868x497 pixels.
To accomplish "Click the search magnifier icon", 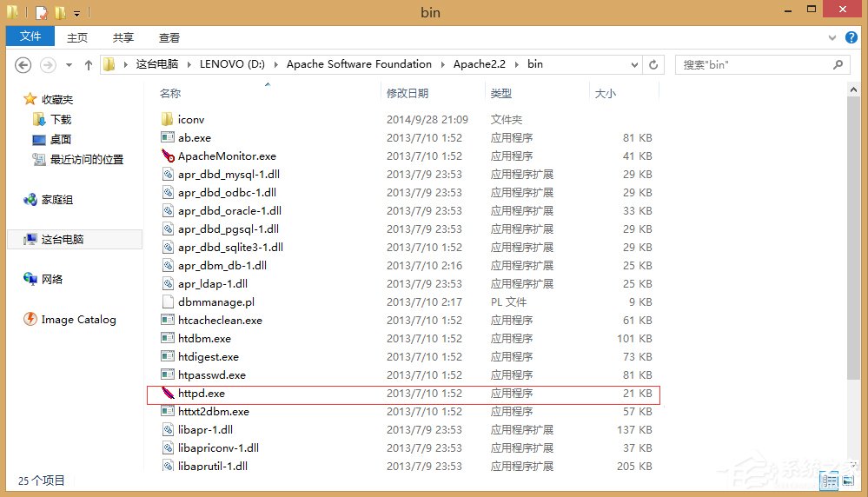I will 838,65.
